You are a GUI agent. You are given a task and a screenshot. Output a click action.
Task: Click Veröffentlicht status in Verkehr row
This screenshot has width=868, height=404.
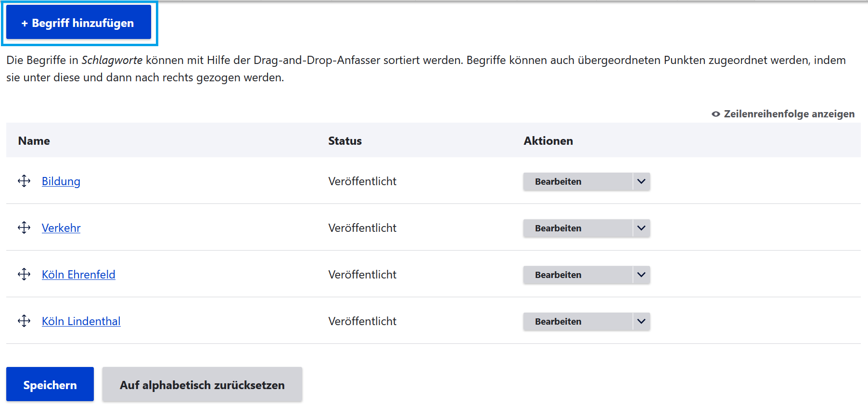click(362, 228)
